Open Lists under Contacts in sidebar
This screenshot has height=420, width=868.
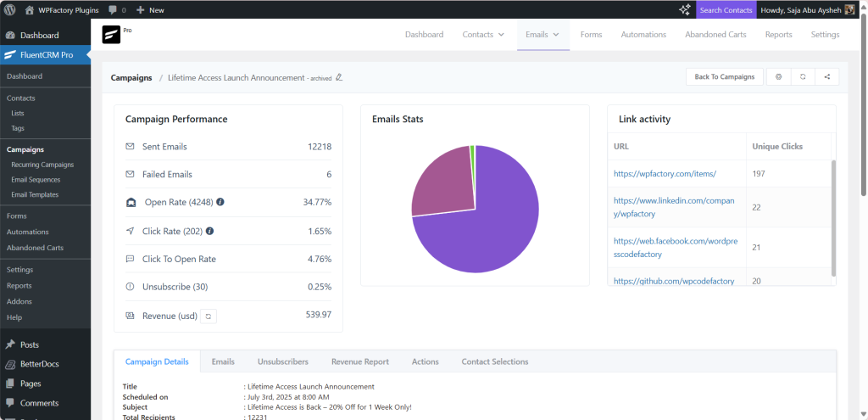point(18,113)
